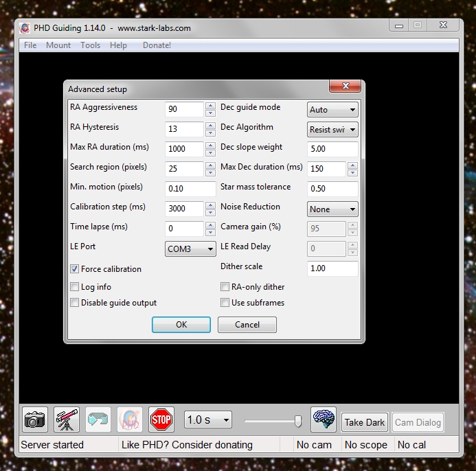The image size is (476, 471).
Task: Increase Calibration step with up arrow
Action: click(210, 205)
